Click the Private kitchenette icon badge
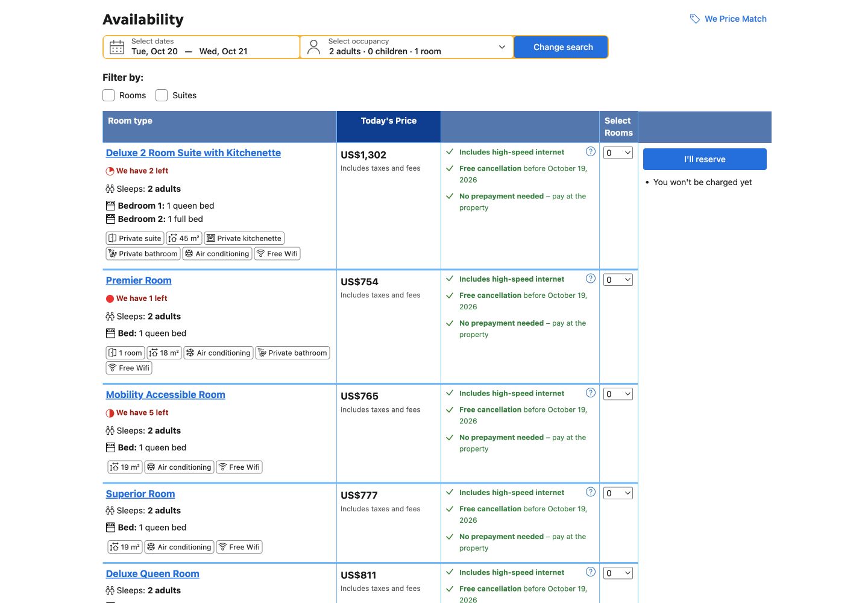Image resolution: width=868 pixels, height=603 pixels. coord(244,238)
